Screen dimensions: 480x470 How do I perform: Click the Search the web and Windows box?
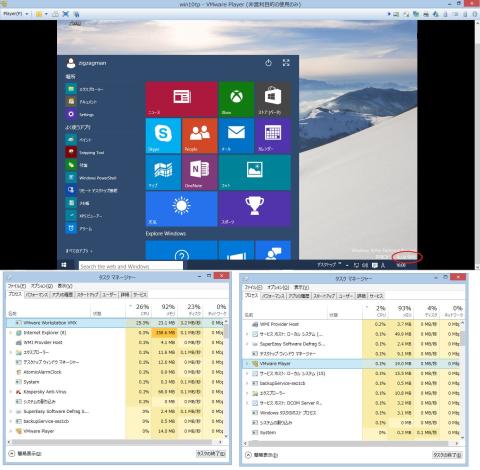pos(131,266)
